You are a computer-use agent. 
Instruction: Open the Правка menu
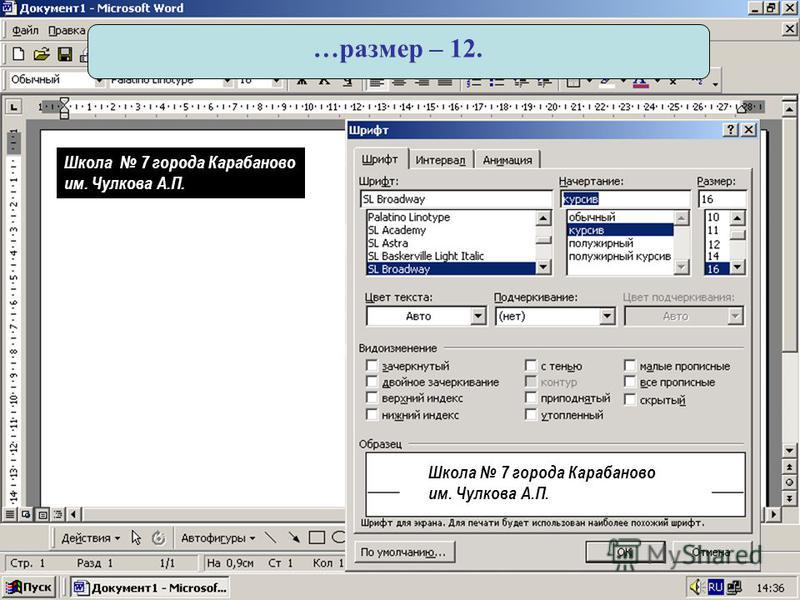pyautogui.click(x=67, y=31)
